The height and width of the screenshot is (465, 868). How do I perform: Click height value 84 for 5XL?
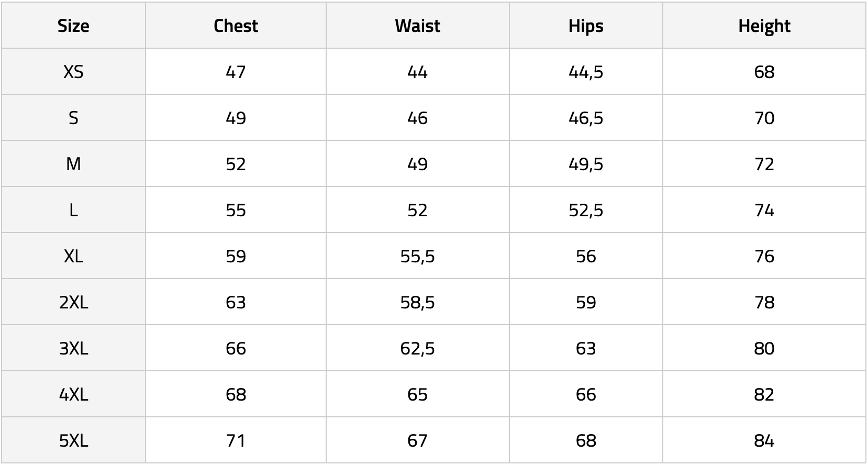coord(764,440)
